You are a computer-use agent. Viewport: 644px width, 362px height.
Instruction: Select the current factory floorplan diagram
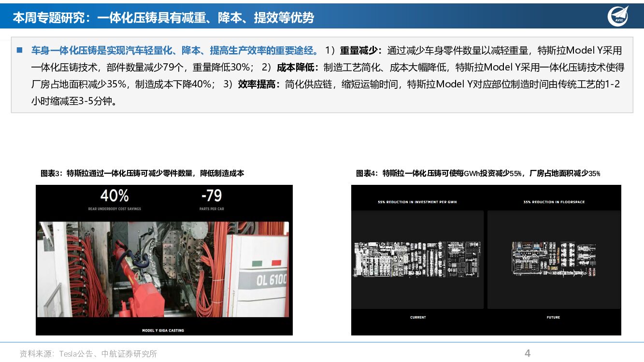[417, 259]
